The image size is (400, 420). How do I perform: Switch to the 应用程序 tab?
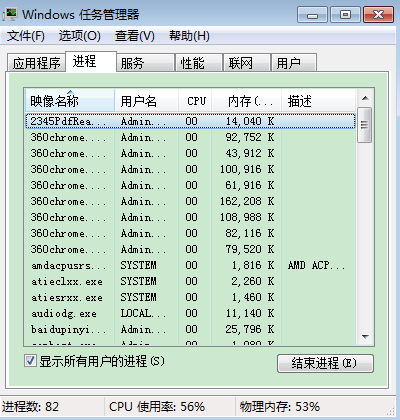36,63
